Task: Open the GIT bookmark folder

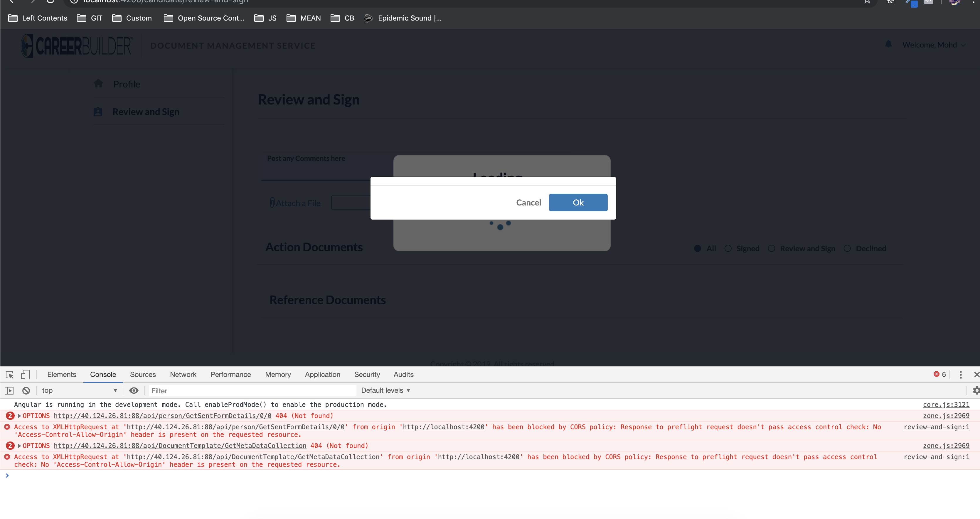Action: click(x=90, y=18)
